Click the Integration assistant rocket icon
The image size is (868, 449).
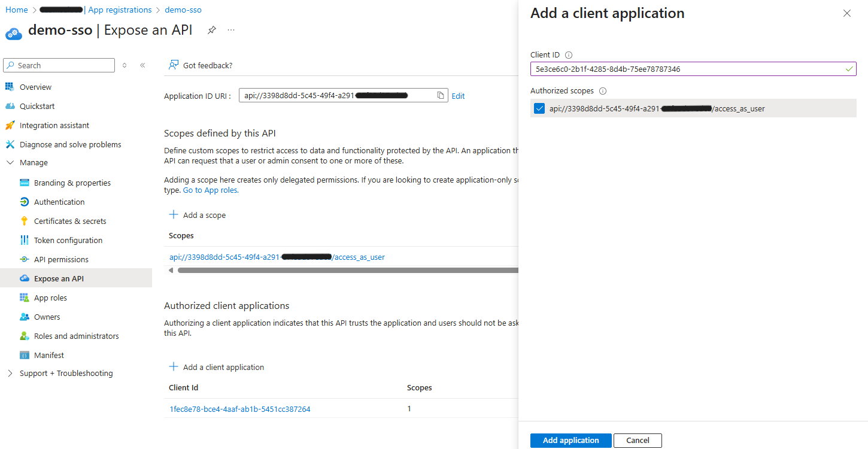[10, 125]
